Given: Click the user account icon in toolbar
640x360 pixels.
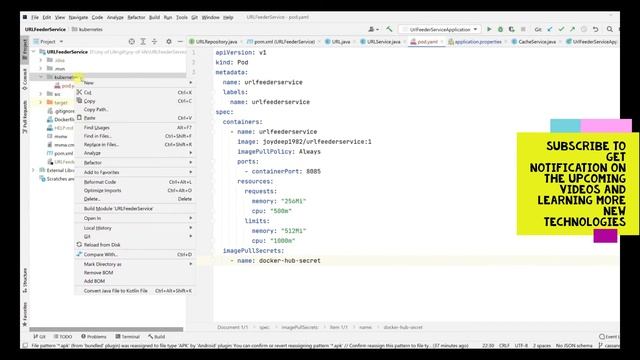Looking at the screenshot, I should [373, 29].
